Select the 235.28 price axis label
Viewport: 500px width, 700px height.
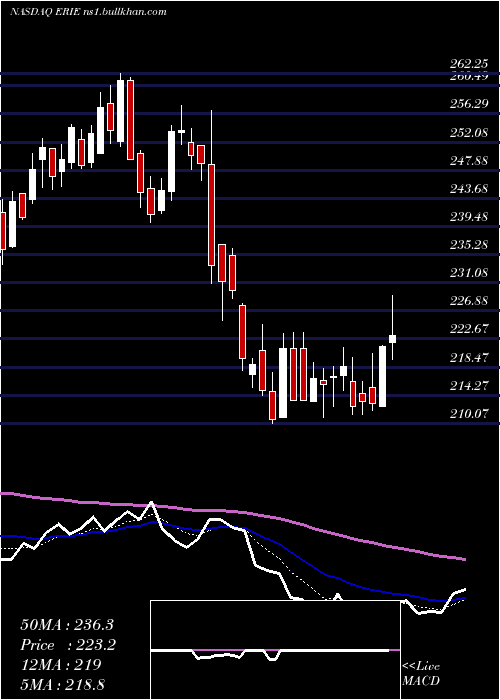[x=469, y=245]
